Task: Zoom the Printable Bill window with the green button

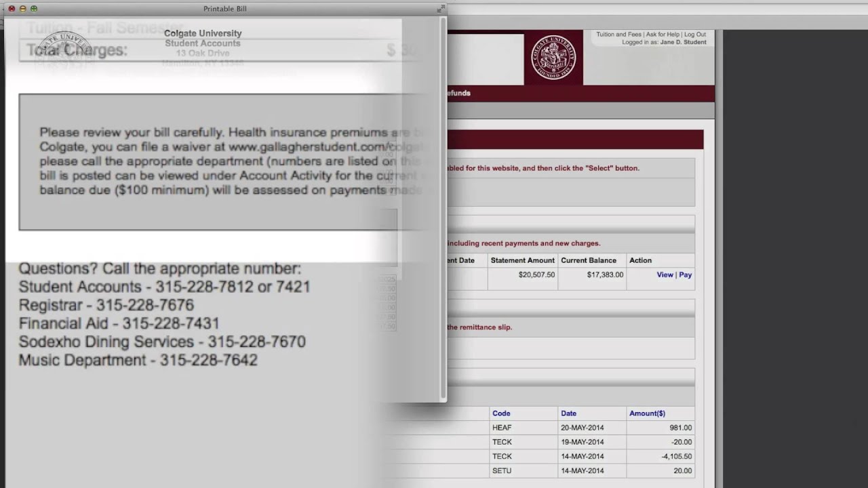Action: point(35,9)
